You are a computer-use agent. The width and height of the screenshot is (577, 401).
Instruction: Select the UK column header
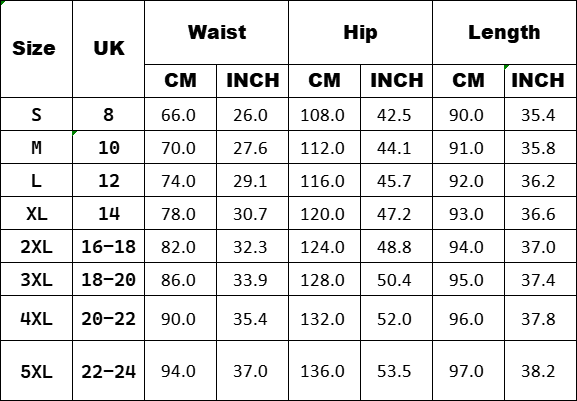pos(109,49)
